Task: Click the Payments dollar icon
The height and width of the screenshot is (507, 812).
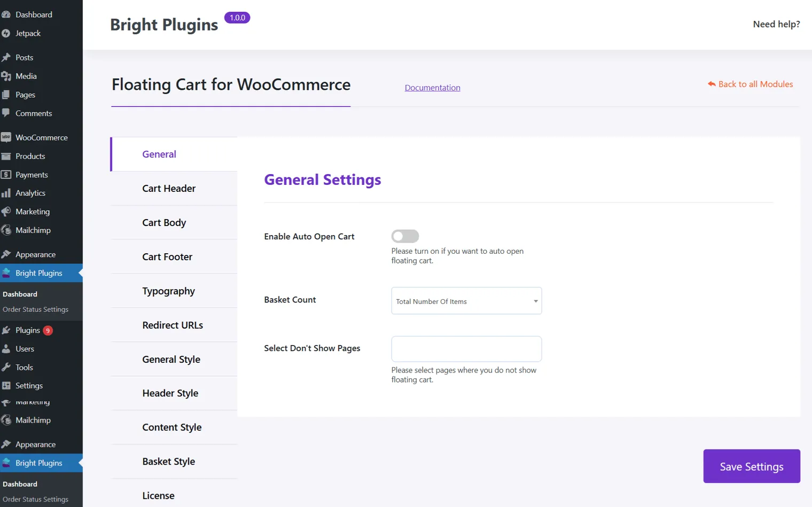Action: tap(6, 175)
